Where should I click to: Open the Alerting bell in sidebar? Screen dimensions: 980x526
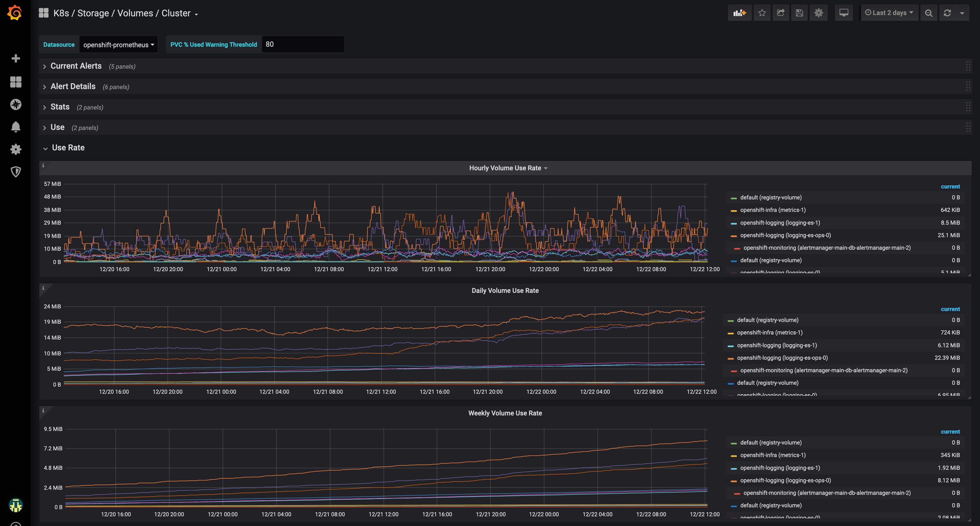16,127
